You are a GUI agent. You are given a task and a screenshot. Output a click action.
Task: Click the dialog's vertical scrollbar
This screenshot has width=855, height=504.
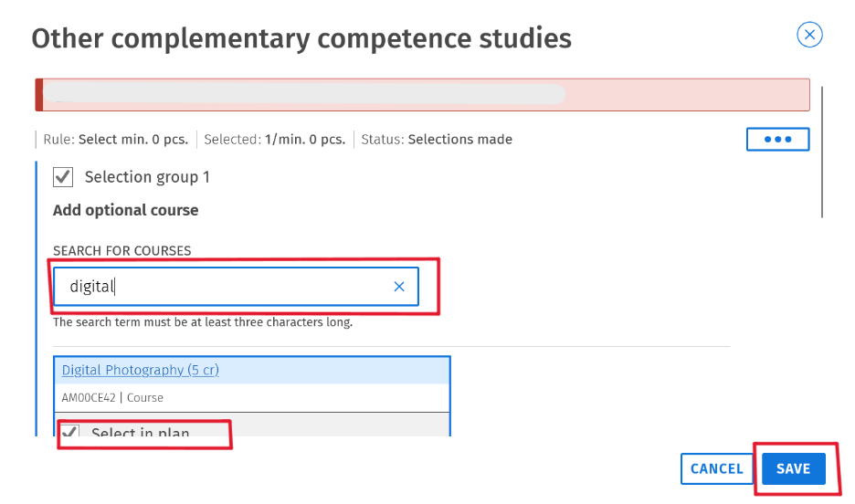(822, 152)
